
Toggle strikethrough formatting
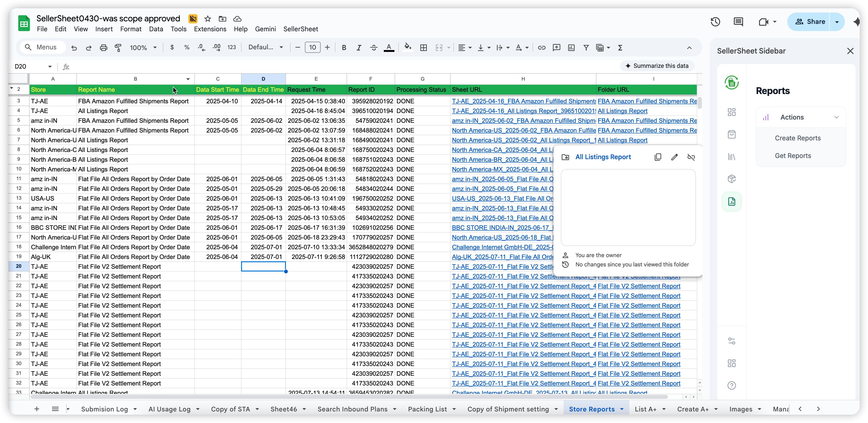point(373,47)
